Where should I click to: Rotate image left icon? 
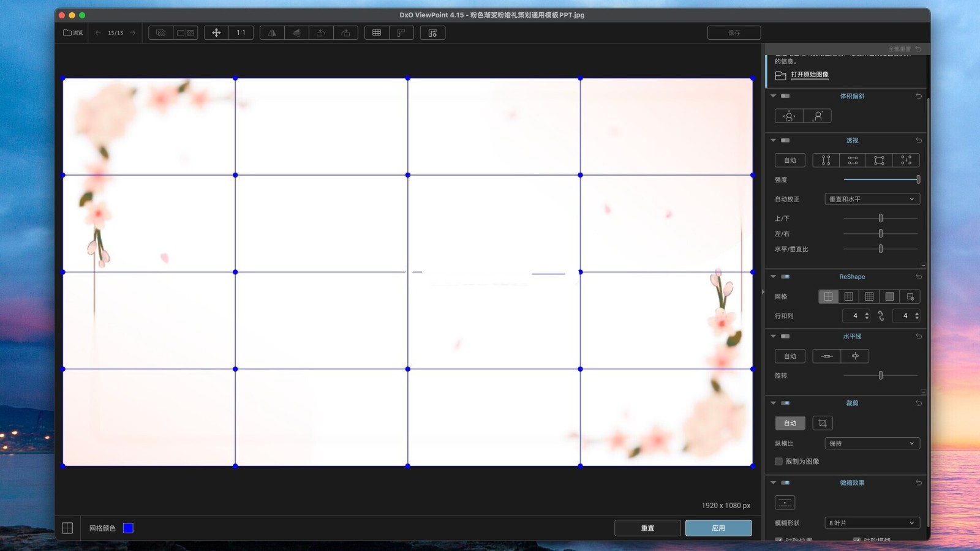tap(321, 32)
